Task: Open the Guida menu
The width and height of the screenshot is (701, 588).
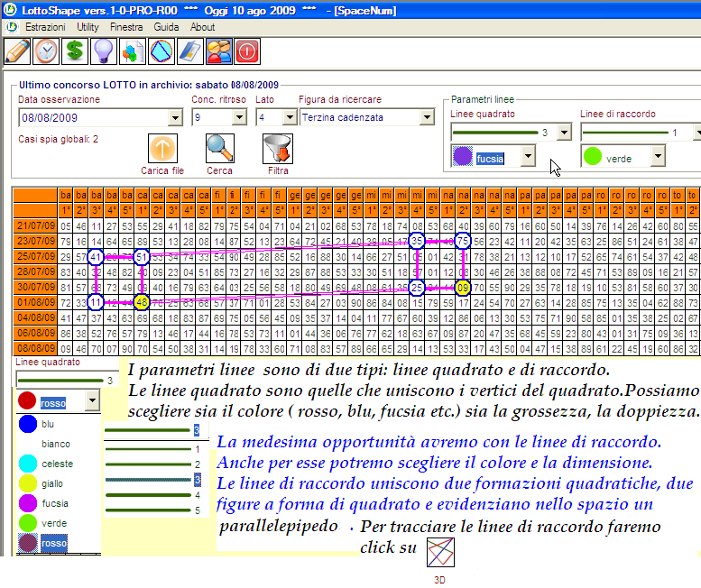Action: [x=166, y=27]
